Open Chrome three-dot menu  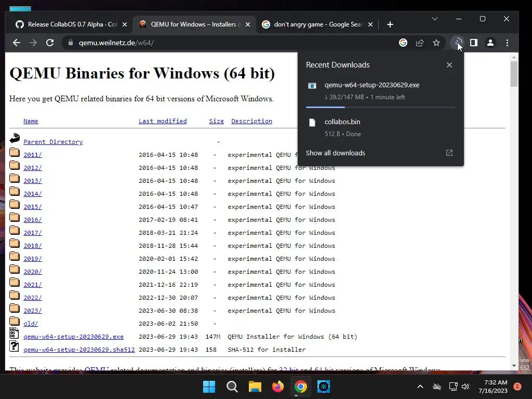[x=507, y=43]
